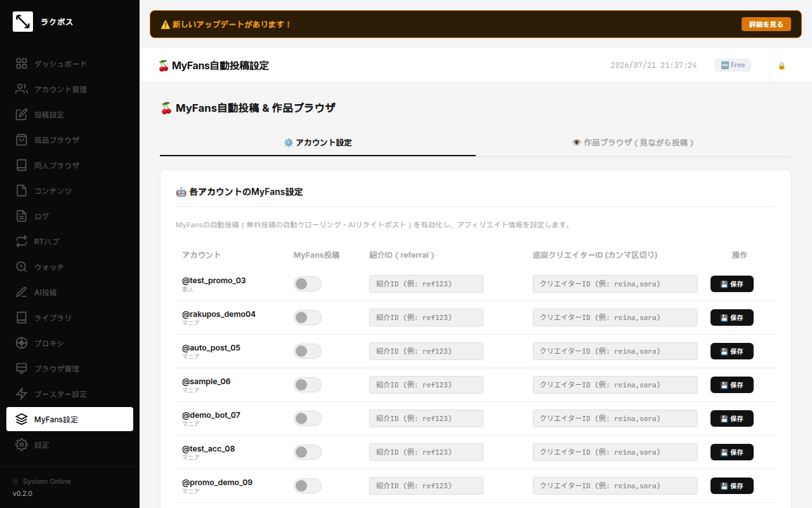
Task: Focus クリエイターID field for @demo_bot_07
Action: (x=615, y=418)
